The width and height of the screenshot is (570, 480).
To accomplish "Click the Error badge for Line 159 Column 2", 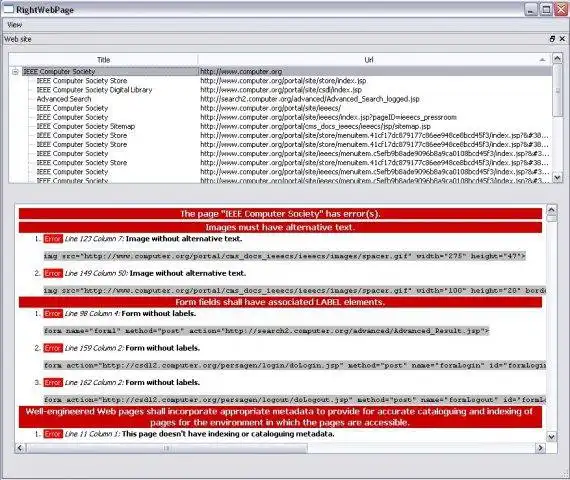I will pyautogui.click(x=53, y=348).
